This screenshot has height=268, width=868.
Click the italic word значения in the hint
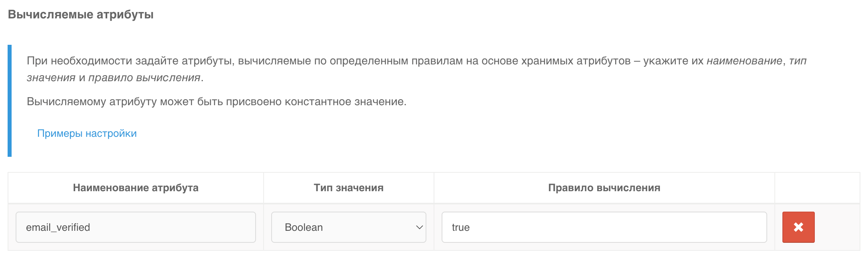tap(51, 78)
